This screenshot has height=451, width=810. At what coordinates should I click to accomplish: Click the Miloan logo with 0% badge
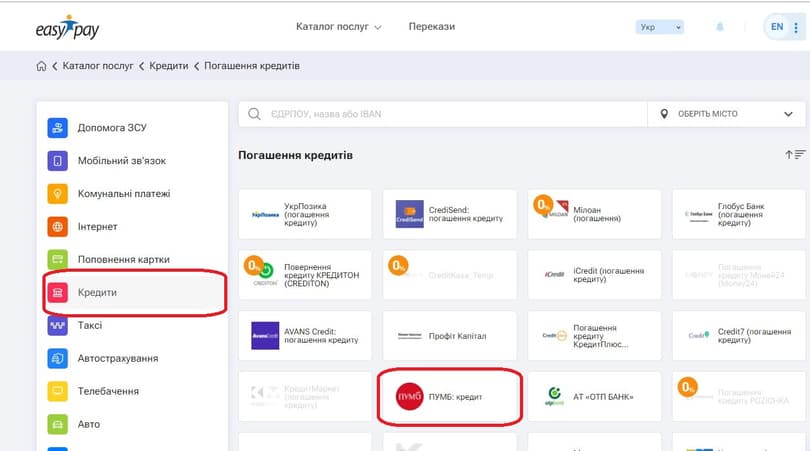pyautogui.click(x=552, y=207)
